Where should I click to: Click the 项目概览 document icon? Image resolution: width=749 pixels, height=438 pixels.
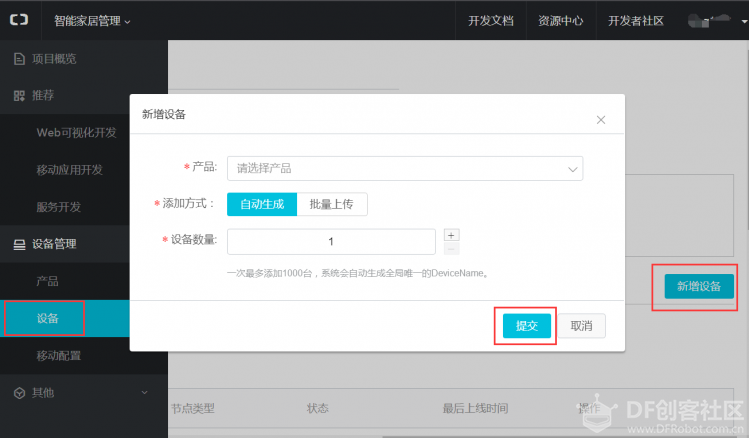pyautogui.click(x=19, y=59)
